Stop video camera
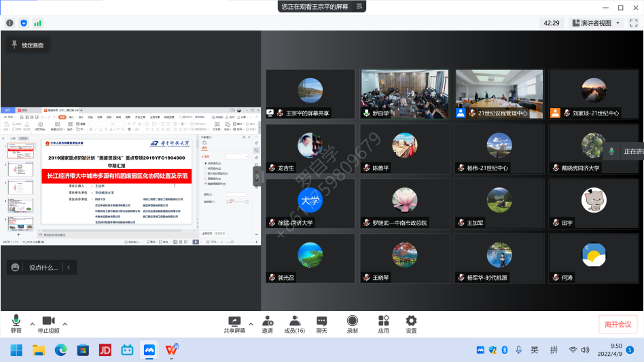Screen dimensions: 644x362 [x=48, y=323]
